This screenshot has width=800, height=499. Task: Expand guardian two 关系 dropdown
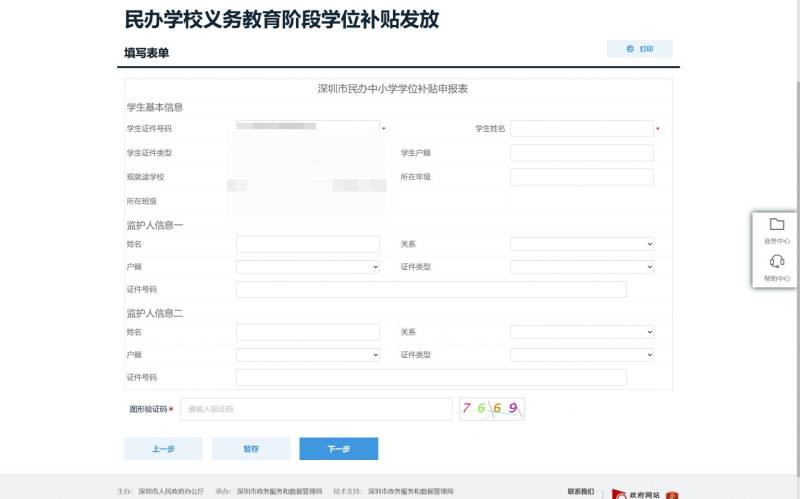click(581, 332)
